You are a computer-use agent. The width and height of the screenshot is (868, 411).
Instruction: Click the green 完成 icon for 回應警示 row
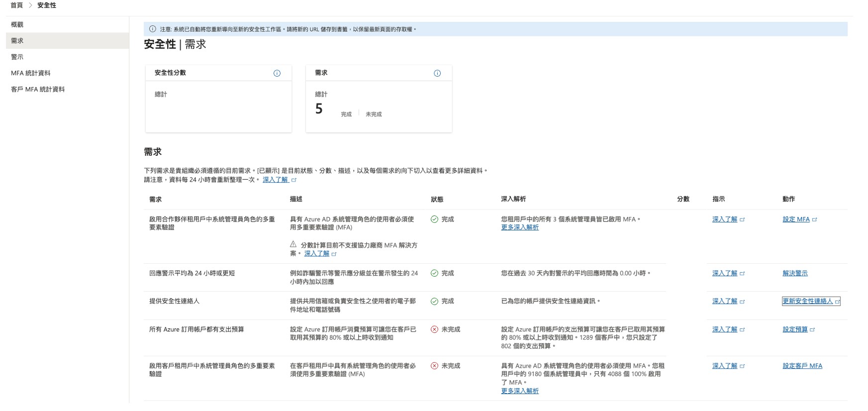(x=434, y=273)
